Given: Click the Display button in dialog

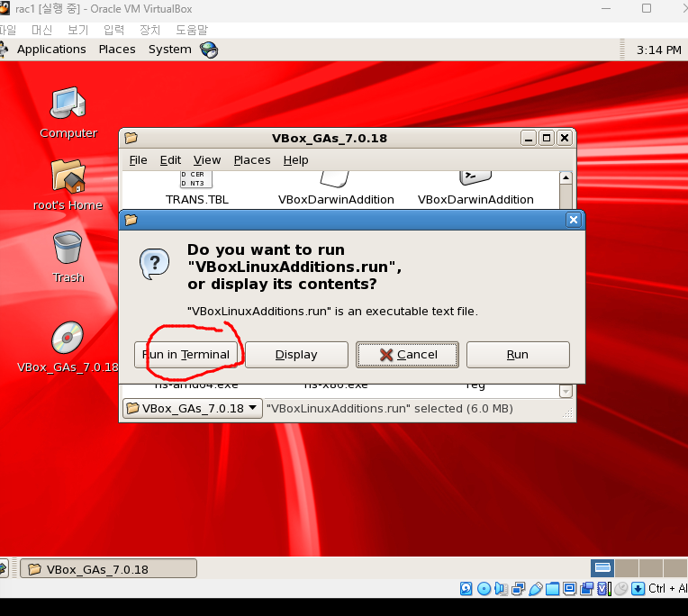Looking at the screenshot, I should click(x=296, y=355).
